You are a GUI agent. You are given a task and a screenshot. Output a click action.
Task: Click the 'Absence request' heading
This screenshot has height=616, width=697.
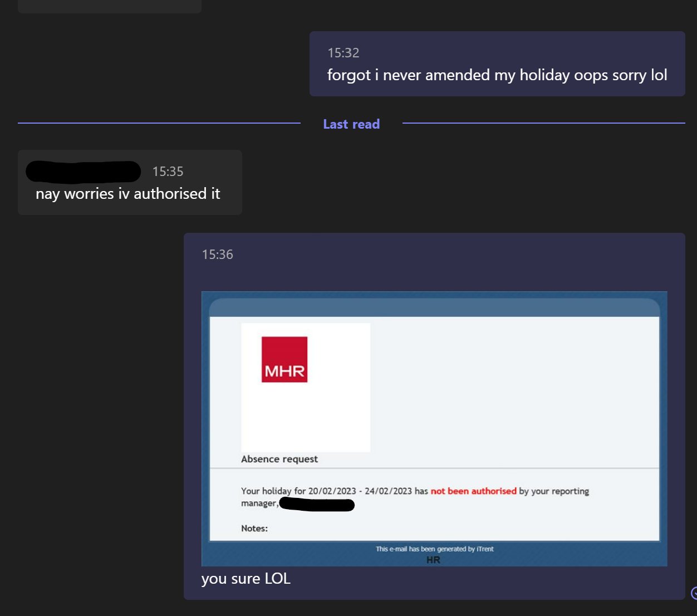point(279,459)
